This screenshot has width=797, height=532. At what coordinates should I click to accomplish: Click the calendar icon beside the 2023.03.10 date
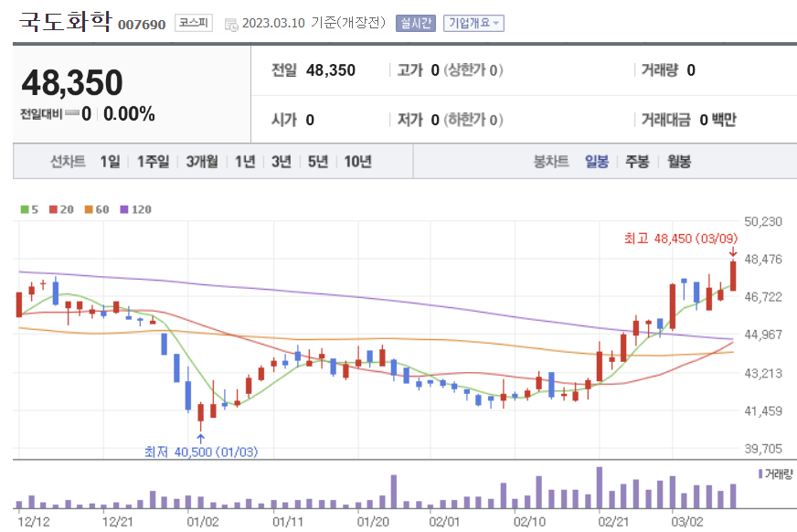tap(231, 24)
